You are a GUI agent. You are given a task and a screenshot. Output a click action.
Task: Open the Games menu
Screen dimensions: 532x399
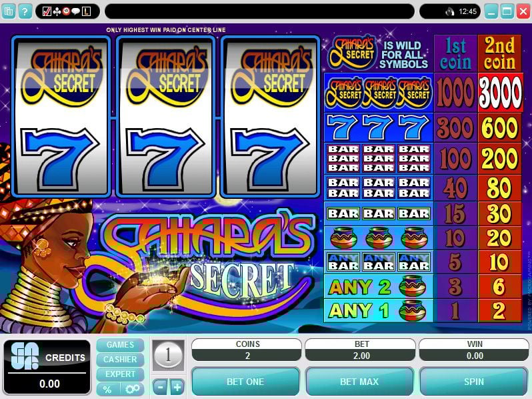(120, 345)
